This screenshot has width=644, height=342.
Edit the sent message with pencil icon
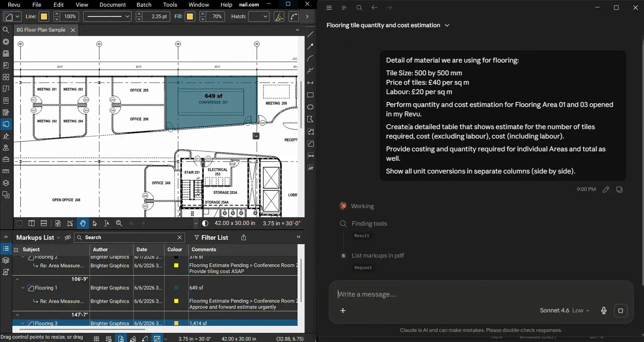[x=606, y=189]
